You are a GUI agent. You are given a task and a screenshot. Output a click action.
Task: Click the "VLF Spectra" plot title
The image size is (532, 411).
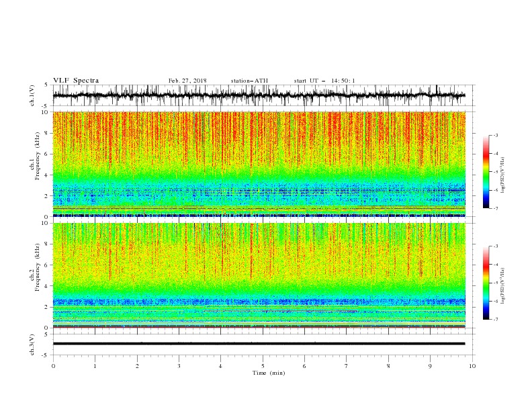coord(76,81)
